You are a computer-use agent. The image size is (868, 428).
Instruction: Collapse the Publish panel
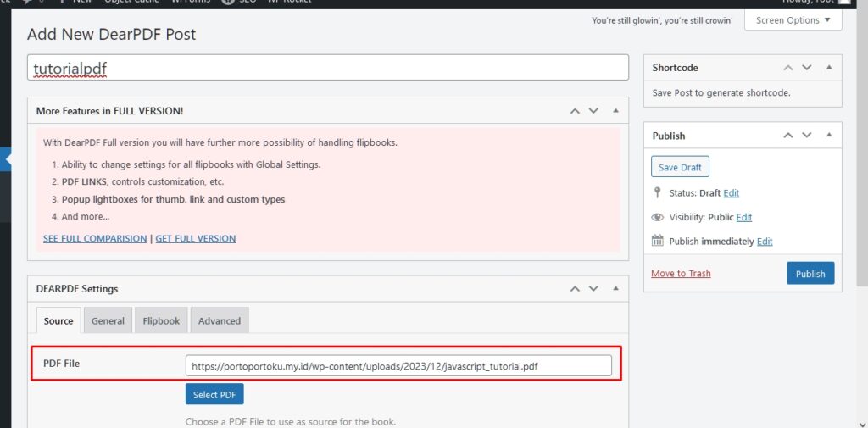(x=829, y=135)
